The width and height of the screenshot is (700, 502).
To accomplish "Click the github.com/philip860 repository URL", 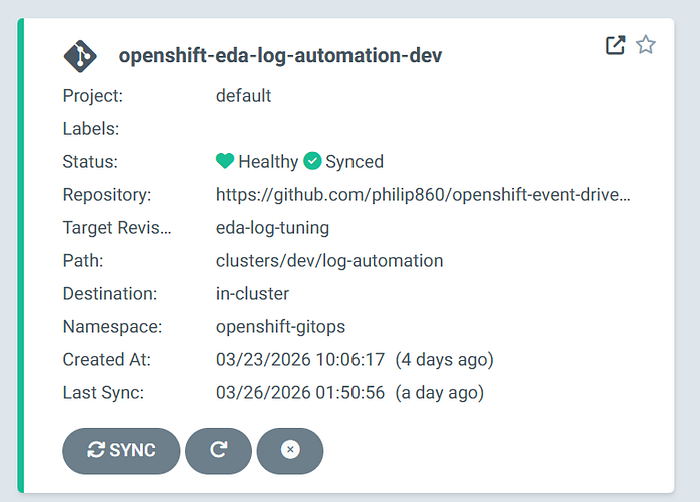I will point(423,195).
